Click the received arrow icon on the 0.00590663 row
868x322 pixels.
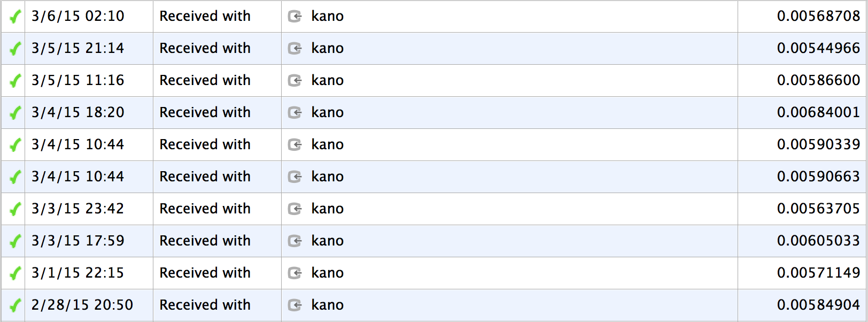point(295,177)
